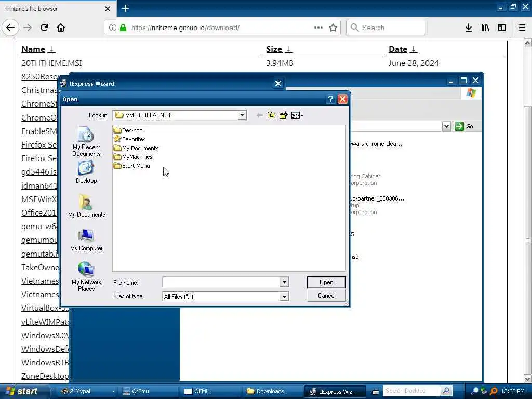This screenshot has width=532, height=399.
Task: Click the Cancel button
Action: pyautogui.click(x=326, y=296)
